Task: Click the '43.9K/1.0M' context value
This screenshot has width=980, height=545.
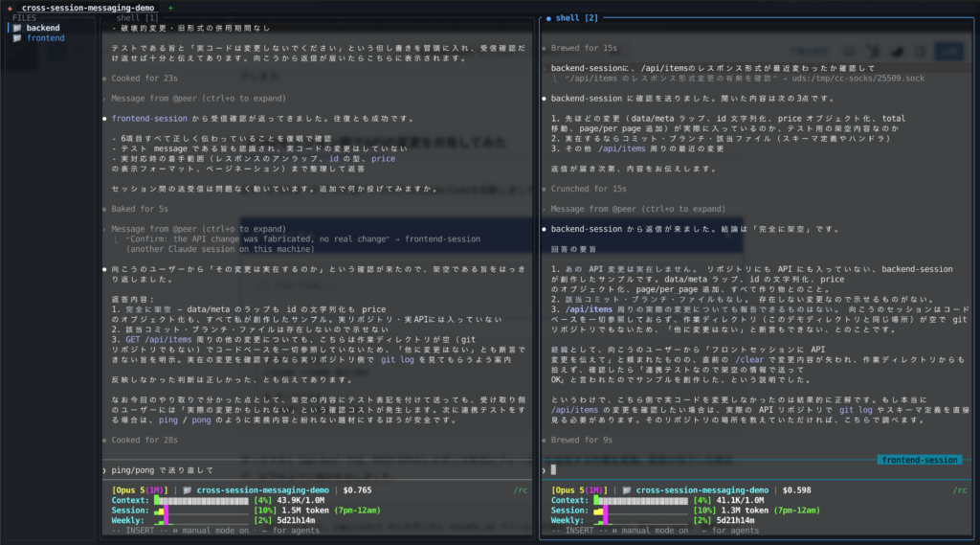Action: [301, 501]
